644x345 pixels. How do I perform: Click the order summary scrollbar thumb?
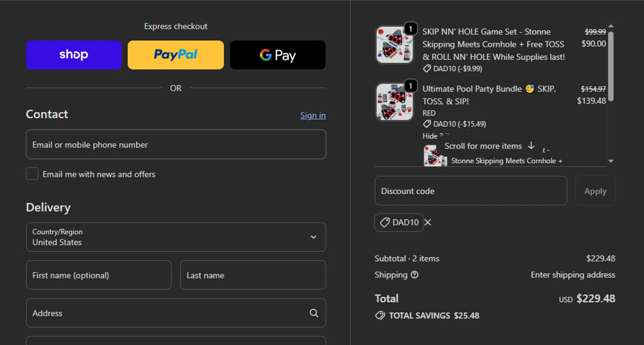point(611,66)
